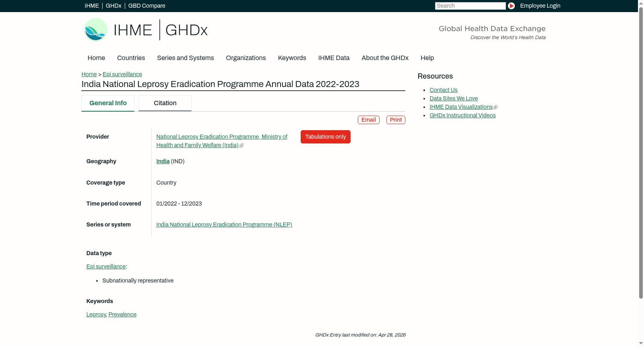Click the page vertical scrollbar thumb
The height and width of the screenshot is (347, 644).
tap(641, 153)
